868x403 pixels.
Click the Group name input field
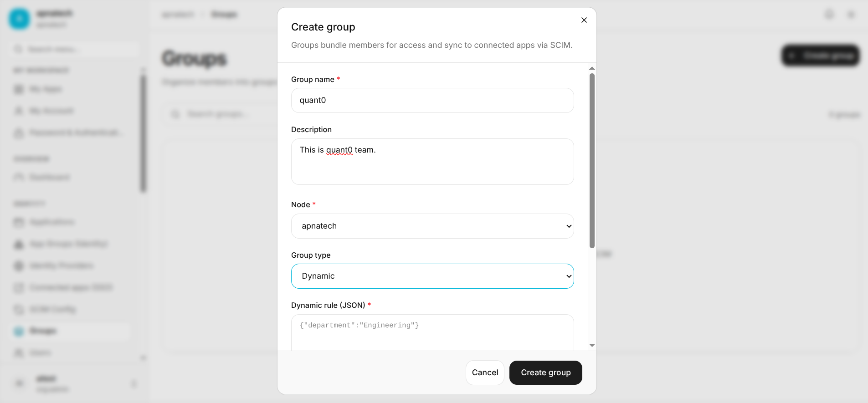pos(432,100)
